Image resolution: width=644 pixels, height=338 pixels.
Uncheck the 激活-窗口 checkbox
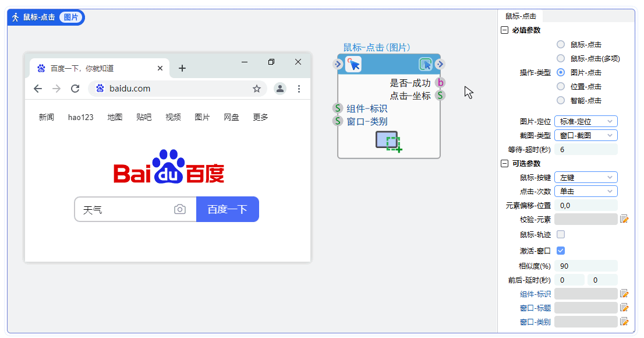[x=560, y=249]
